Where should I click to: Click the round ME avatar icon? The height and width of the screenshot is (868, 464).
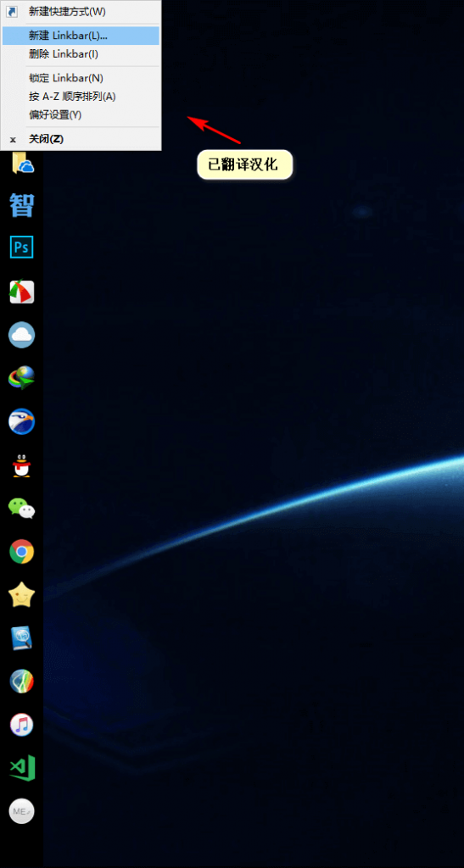tap(21, 811)
